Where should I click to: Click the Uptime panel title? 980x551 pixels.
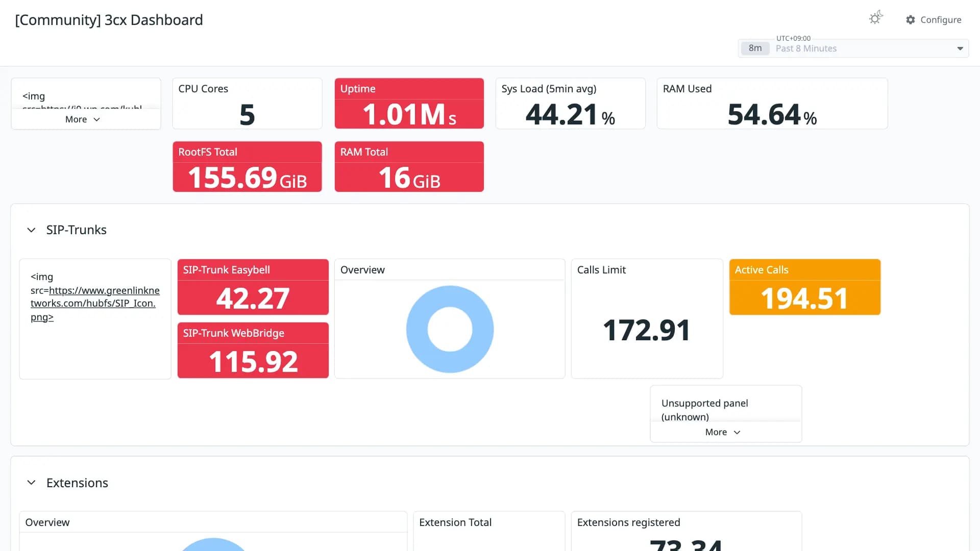[x=358, y=89]
